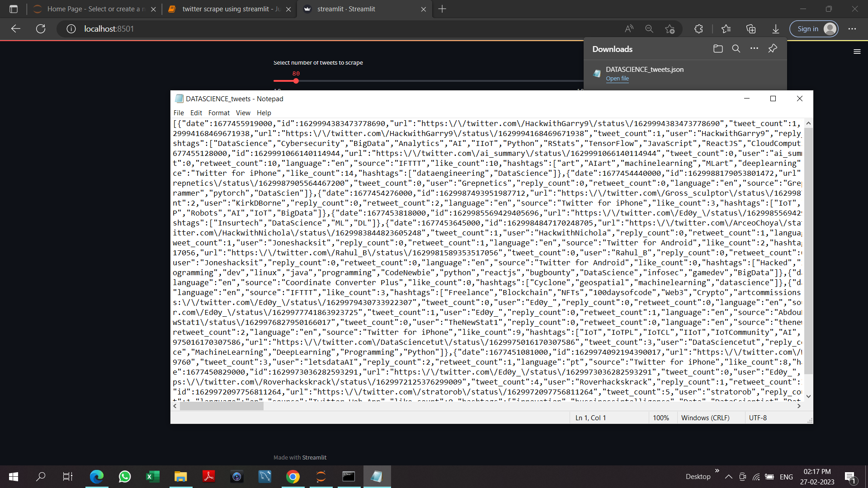Search downloads using the magnifier icon
868x488 pixels.
[736, 48]
